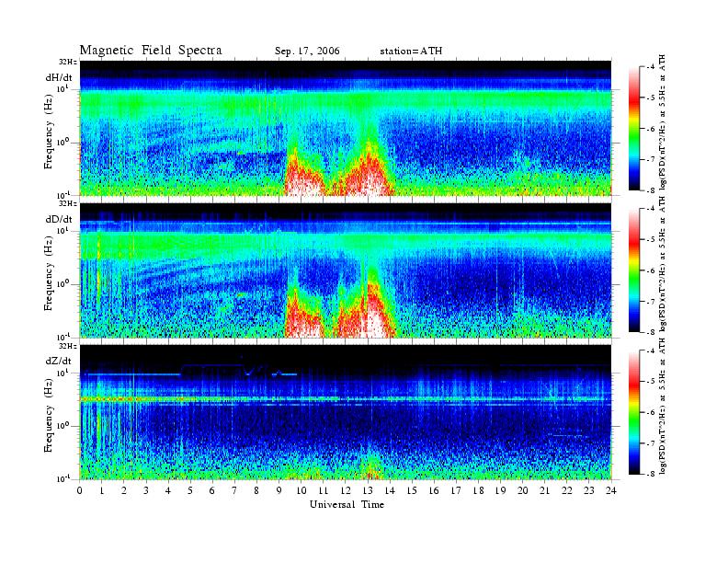The image size is (728, 563).
Task: Click the vertical PSD scale caption beside dH/dt colorbar
Action: point(663,122)
